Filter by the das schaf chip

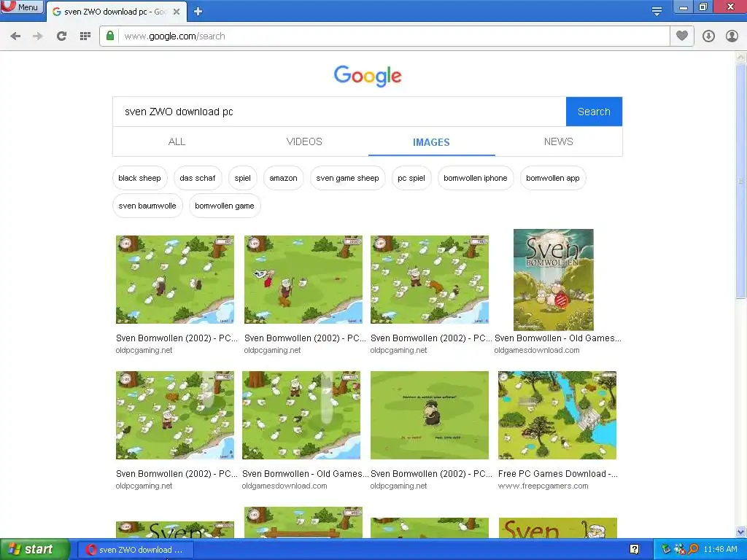pos(198,178)
